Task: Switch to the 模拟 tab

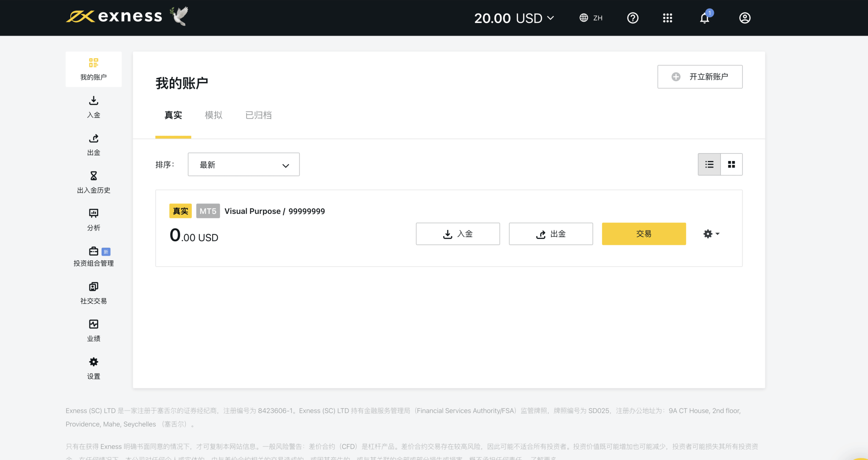Action: click(214, 115)
